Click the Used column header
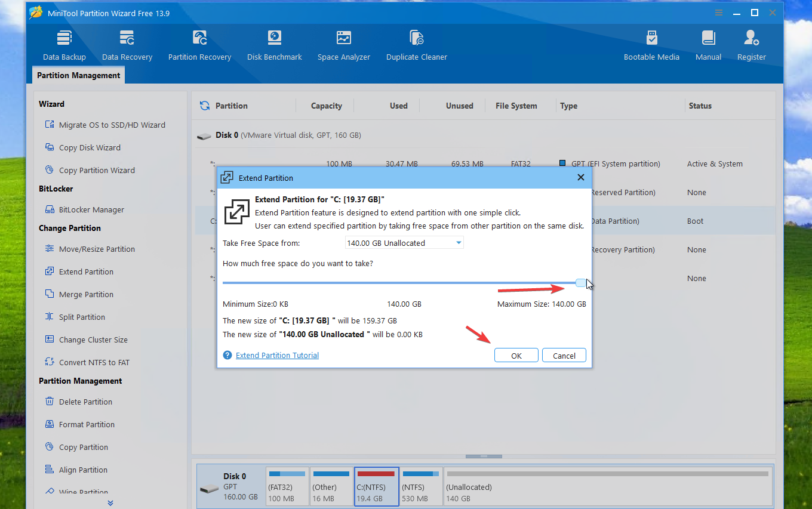Image resolution: width=812 pixels, height=509 pixels. click(x=398, y=106)
